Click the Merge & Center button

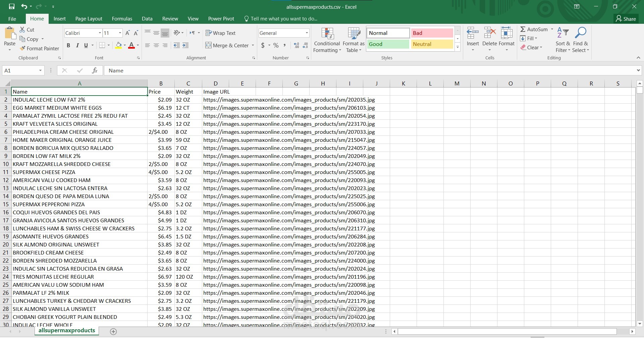(x=227, y=45)
